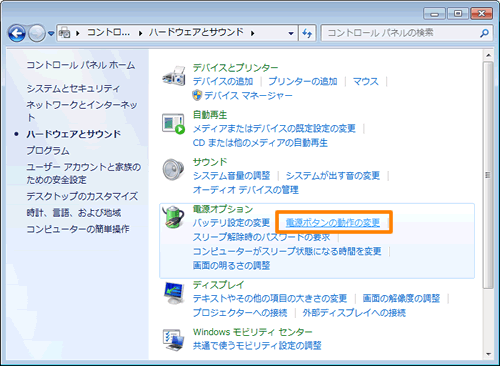The width and height of the screenshot is (500, 366).
Task: Open コントロール パネル ホーム in sidebar
Action: pyautogui.click(x=81, y=65)
